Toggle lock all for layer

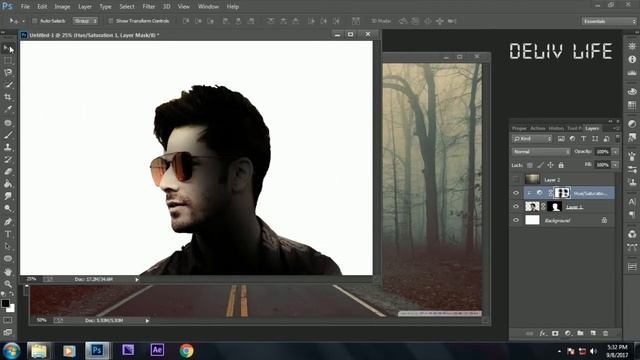pos(561,165)
